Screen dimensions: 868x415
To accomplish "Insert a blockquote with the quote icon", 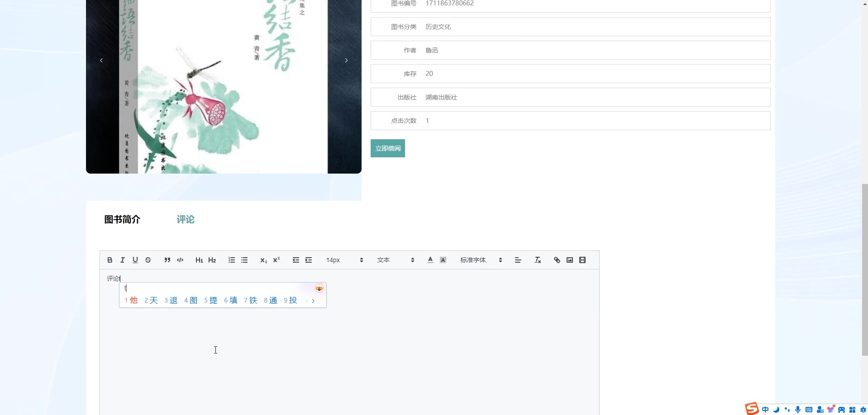I will (x=167, y=260).
